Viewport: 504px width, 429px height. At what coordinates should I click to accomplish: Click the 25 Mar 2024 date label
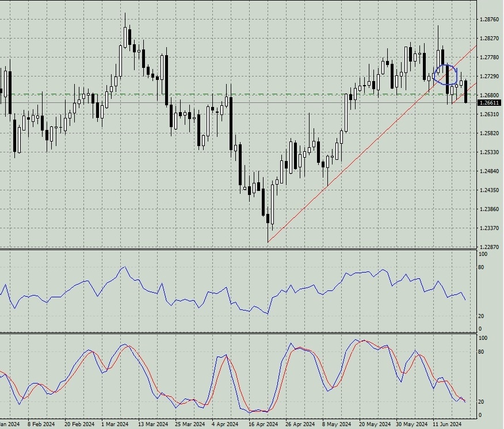190,424
